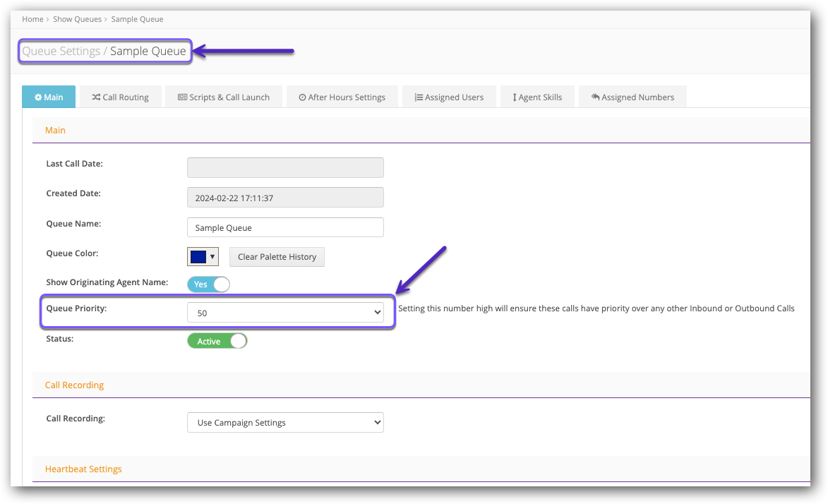
Task: Click the reply arrow icon on Assigned Numbers
Action: click(595, 97)
